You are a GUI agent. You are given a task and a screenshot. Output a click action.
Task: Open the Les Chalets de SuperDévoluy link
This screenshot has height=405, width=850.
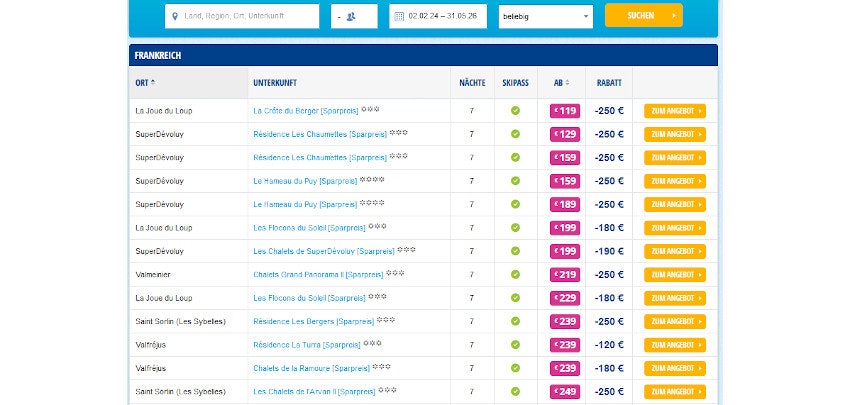pyautogui.click(x=324, y=251)
